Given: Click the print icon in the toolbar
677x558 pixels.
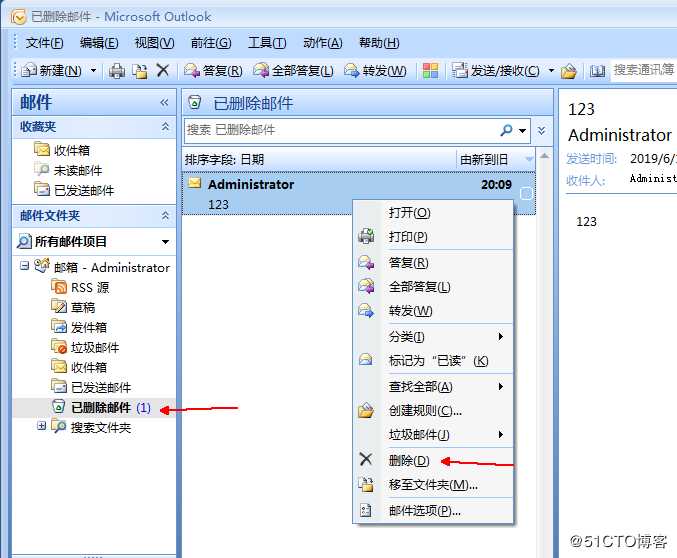Looking at the screenshot, I should (117, 70).
